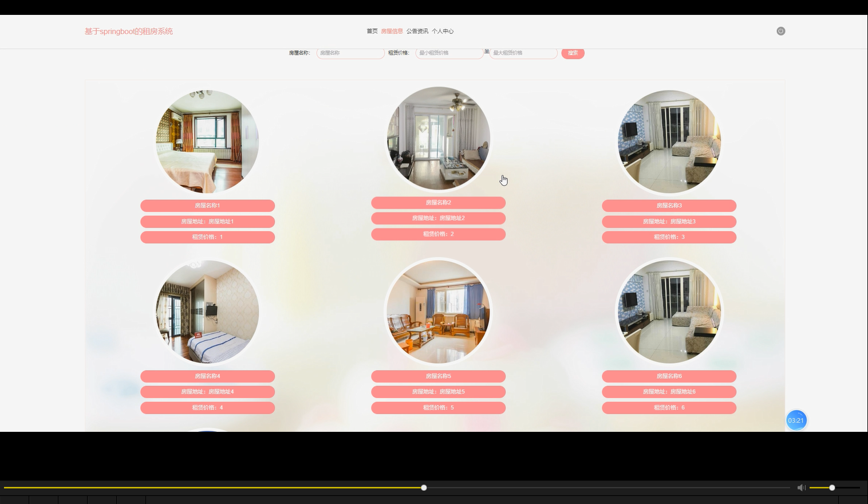This screenshot has height=504, width=868.
Task: Focus the 最小租赁价格 input field
Action: 449,53
